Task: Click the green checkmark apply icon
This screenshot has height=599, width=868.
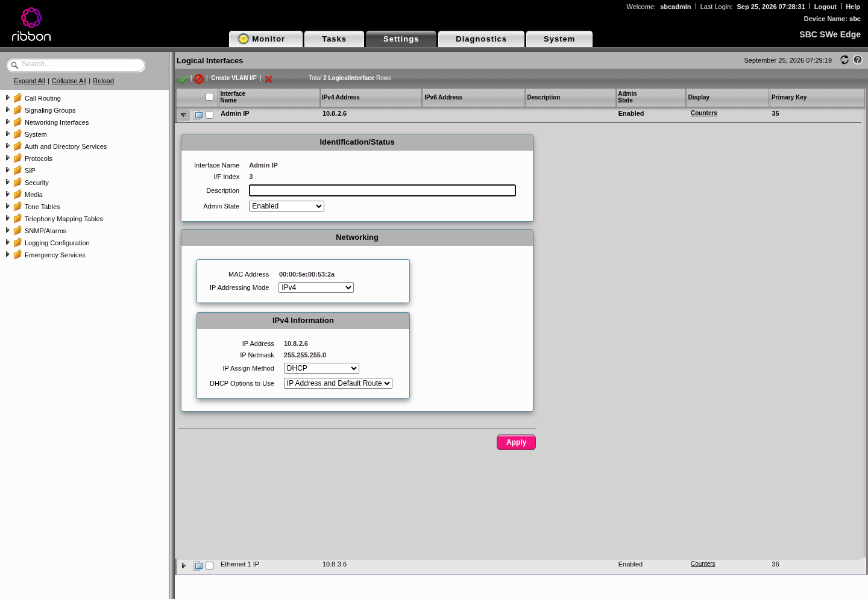Action: coord(184,79)
